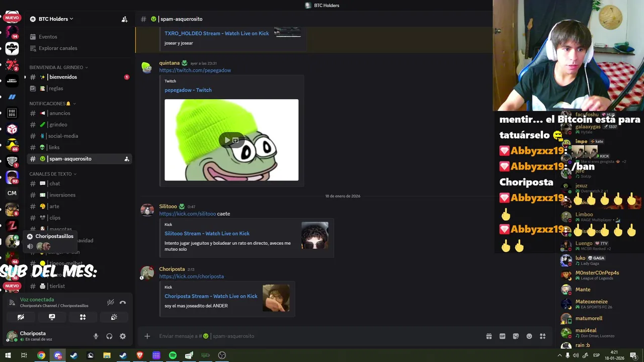Deafen with the headphones icon
644x362 pixels.
tap(109, 336)
